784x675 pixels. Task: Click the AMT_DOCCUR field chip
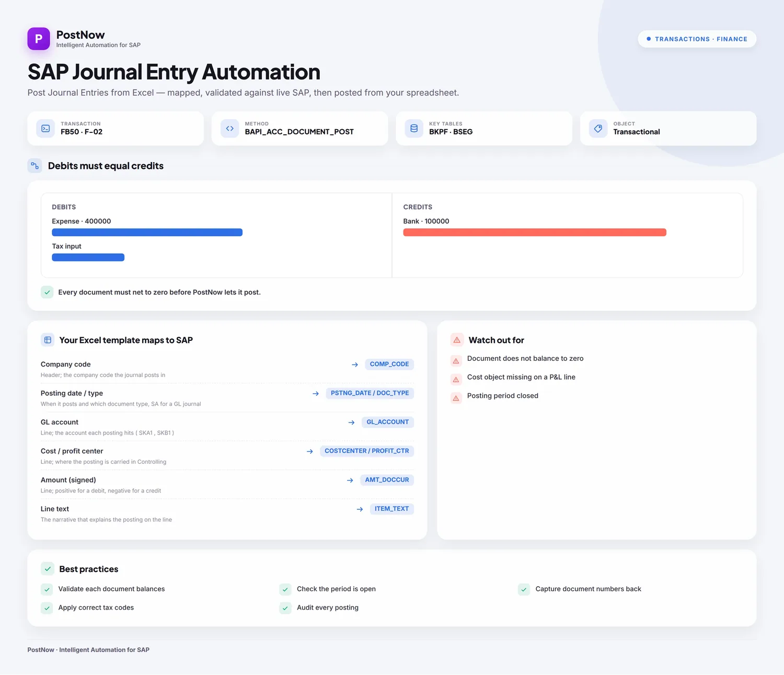pos(387,480)
